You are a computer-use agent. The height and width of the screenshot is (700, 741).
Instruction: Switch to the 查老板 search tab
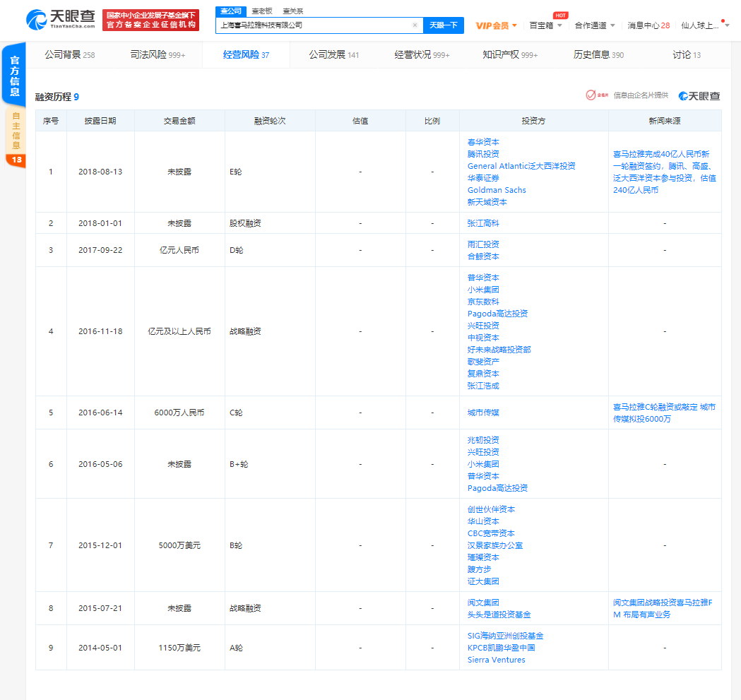pos(262,11)
